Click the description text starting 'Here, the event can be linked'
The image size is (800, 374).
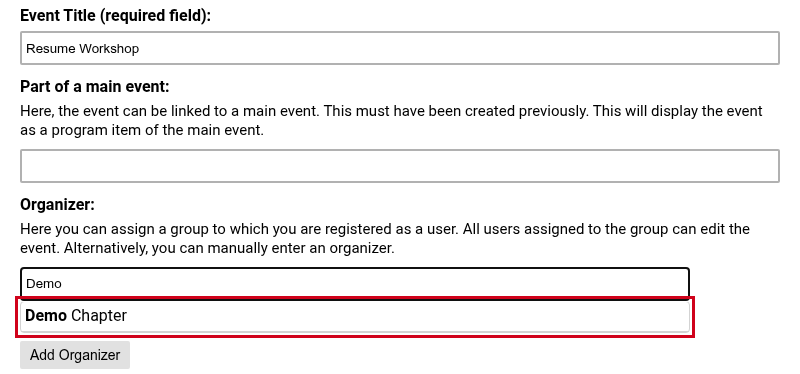point(391,120)
